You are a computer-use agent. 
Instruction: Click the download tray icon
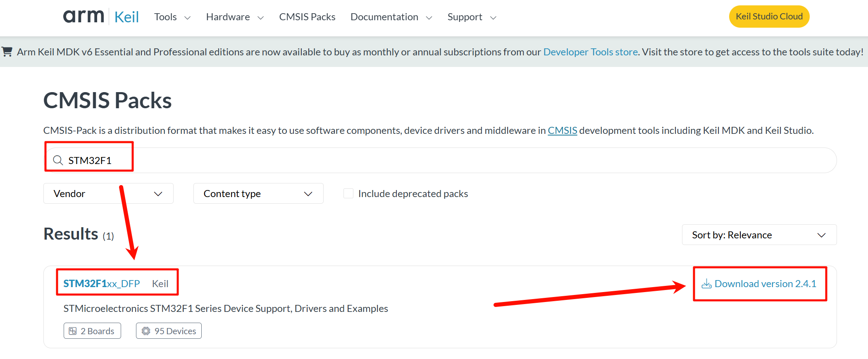(706, 284)
